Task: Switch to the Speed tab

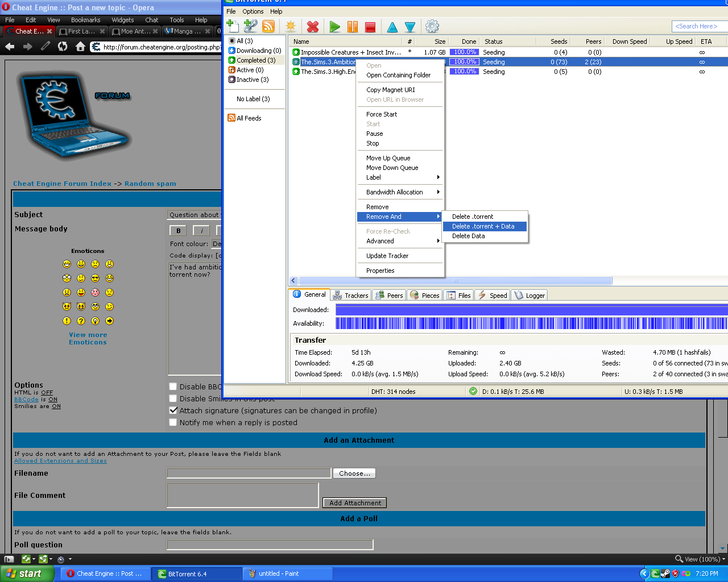Action: [493, 296]
